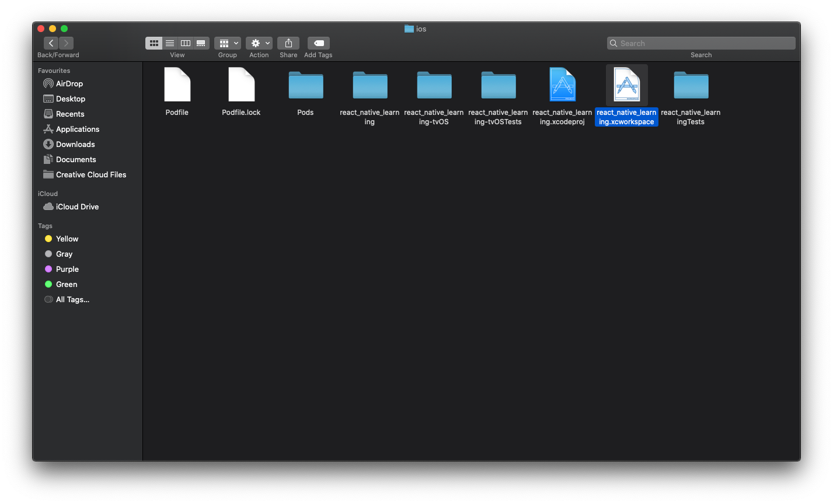Click the Tags section header
The height and width of the screenshot is (504, 833).
tap(45, 226)
